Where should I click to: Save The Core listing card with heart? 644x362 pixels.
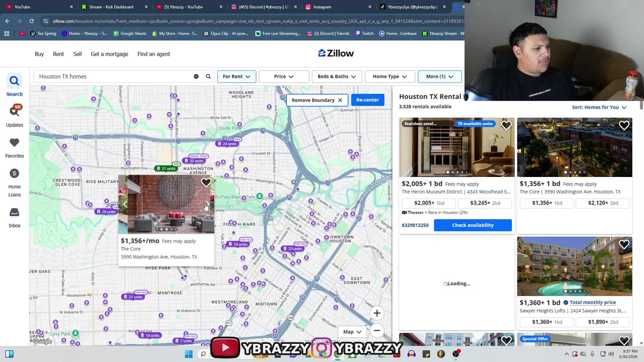(624, 126)
